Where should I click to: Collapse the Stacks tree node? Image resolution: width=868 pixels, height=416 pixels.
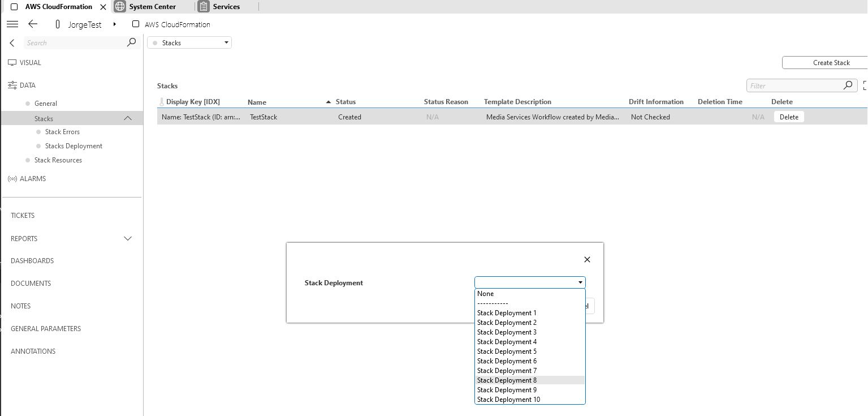(x=128, y=118)
